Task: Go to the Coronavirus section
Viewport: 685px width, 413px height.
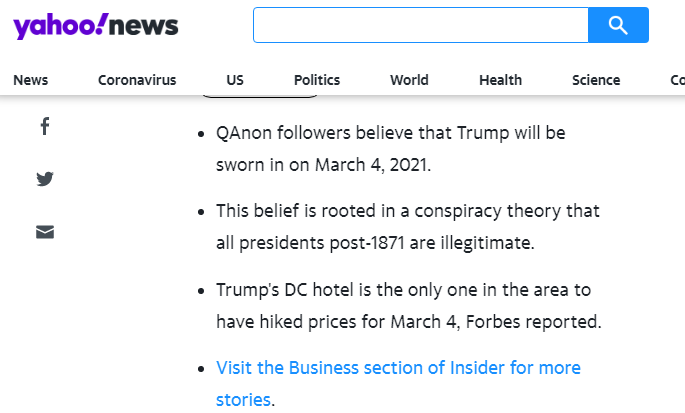Action: (x=137, y=80)
